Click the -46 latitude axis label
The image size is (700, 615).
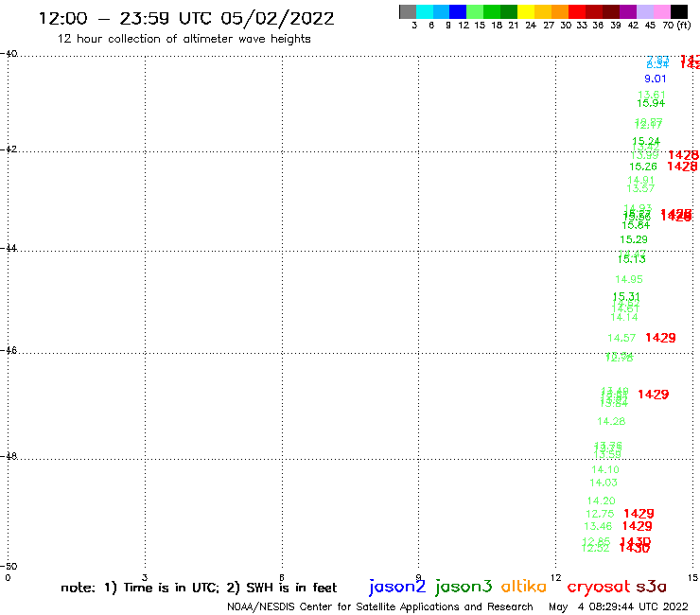pyautogui.click(x=9, y=351)
